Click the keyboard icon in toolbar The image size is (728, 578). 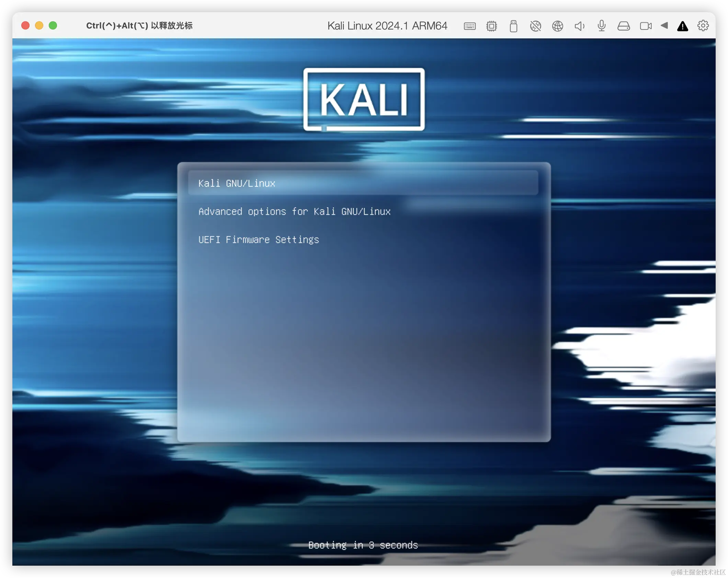tap(469, 26)
